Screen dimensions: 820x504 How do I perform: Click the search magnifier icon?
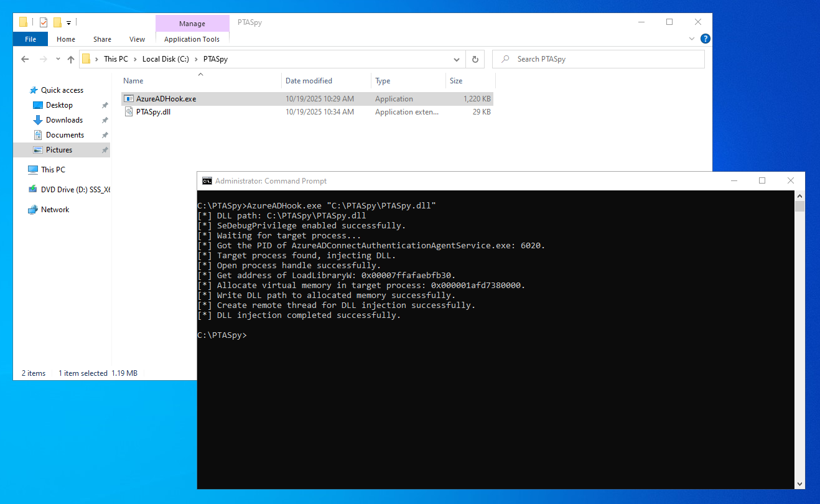[506, 59]
